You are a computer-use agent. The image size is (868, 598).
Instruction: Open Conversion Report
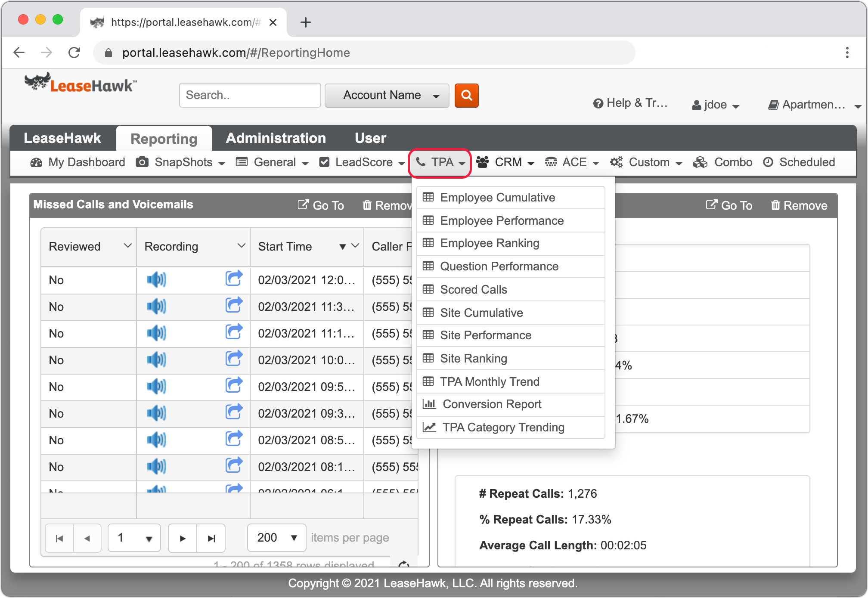(511, 404)
